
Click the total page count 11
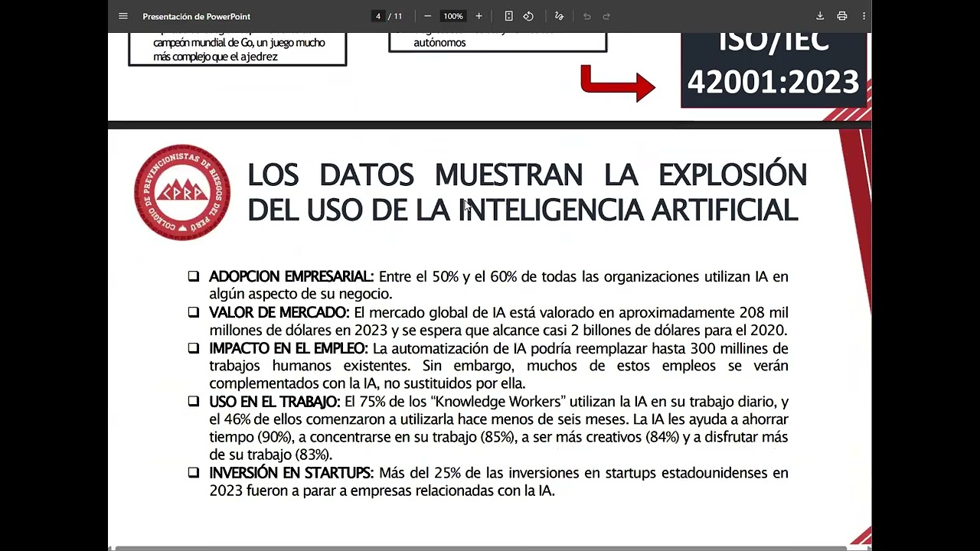(397, 16)
